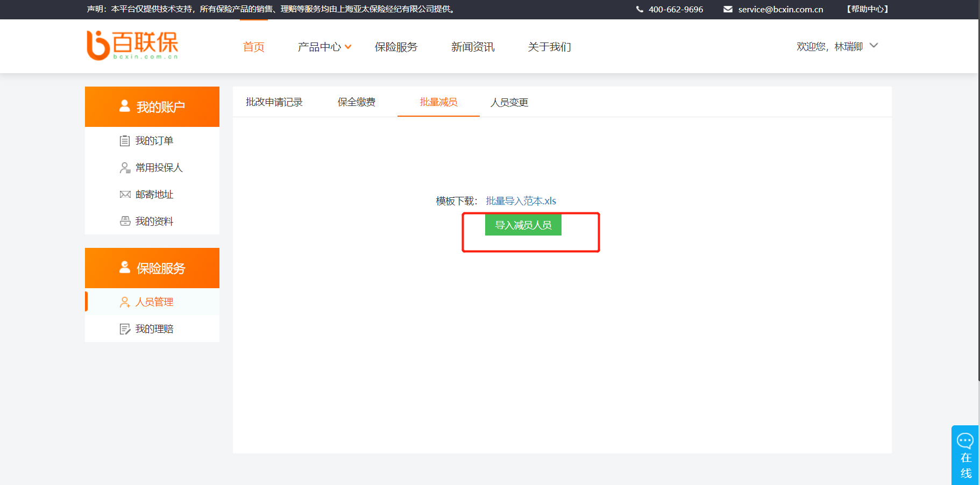
Task: Click the email envelope icon in top bar
Action: pos(728,9)
